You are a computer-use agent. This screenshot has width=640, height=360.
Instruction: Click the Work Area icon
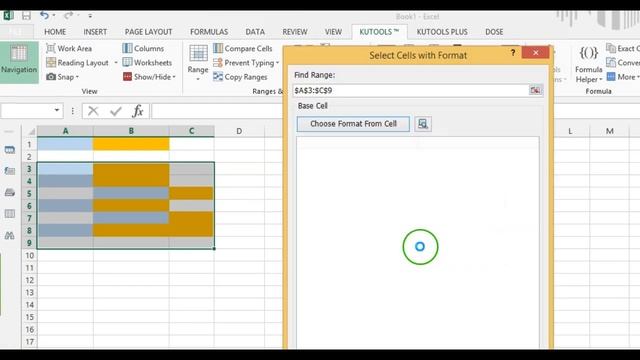[51, 48]
